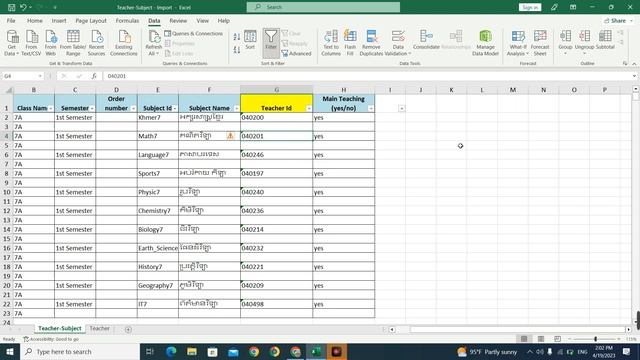Select the Teacher sheet tab
This screenshot has height=360, width=640.
(x=100, y=328)
